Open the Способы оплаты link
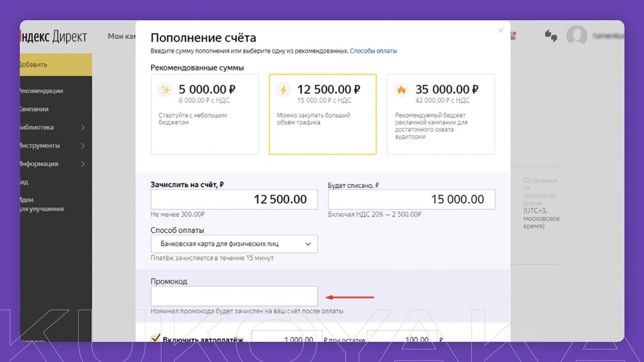This screenshot has width=644, height=362. [374, 50]
